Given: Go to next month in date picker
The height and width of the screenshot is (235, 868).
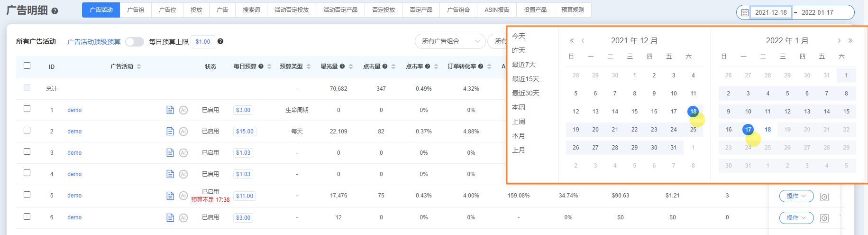Looking at the screenshot, I should click(x=839, y=41).
